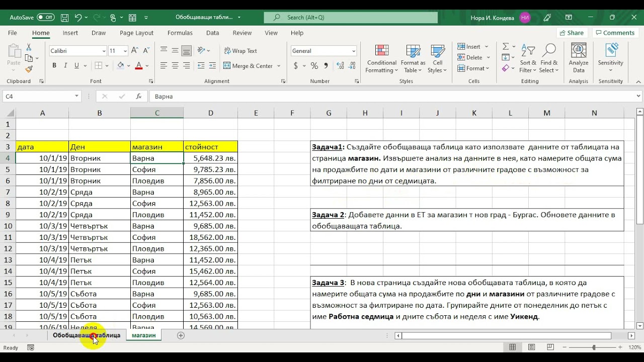Click the Font group dialog launcher
Screen dimensions: 644x362
coord(151,81)
